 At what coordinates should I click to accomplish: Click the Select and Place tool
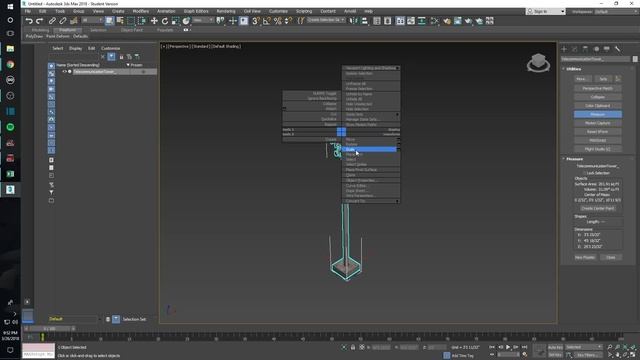[186, 20]
